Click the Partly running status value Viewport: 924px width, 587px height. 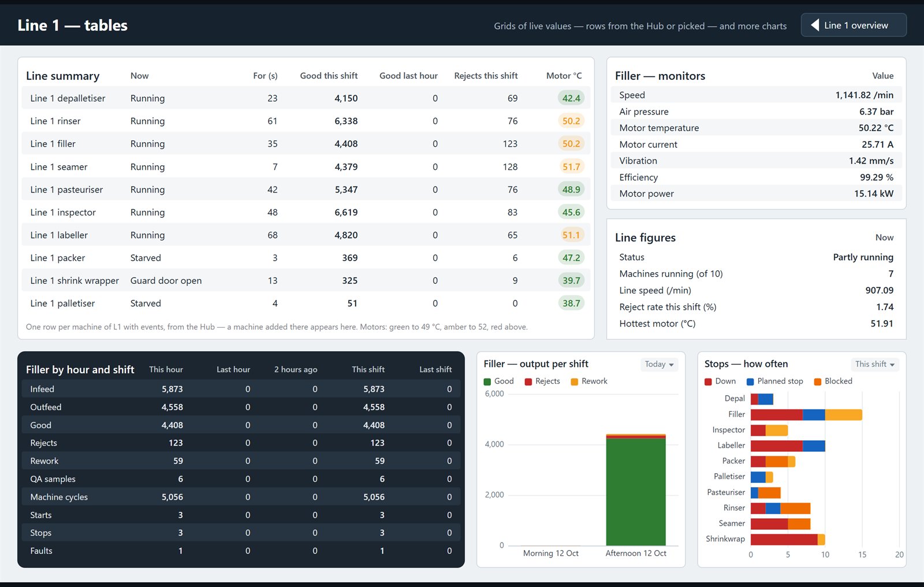point(863,257)
